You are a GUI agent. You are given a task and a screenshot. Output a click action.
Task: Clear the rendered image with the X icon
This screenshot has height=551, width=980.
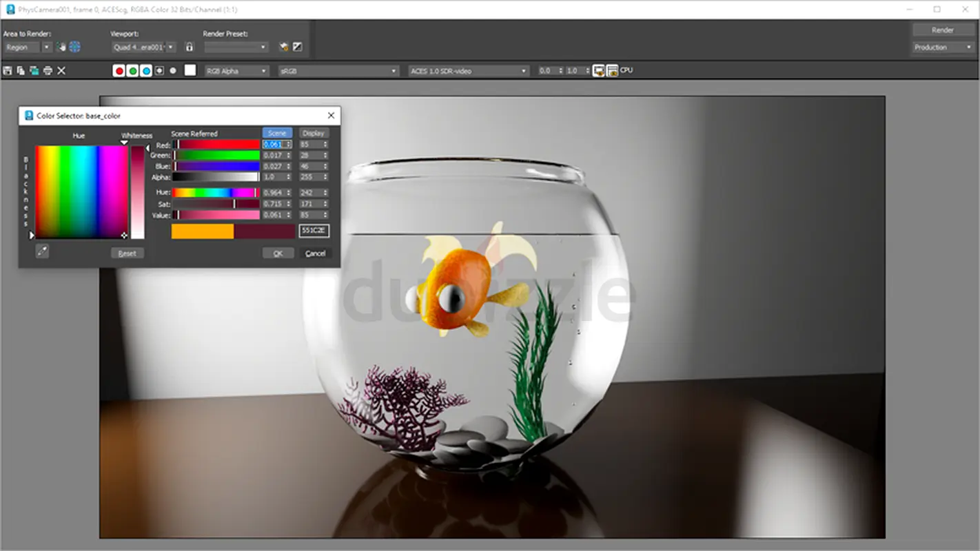tap(61, 71)
